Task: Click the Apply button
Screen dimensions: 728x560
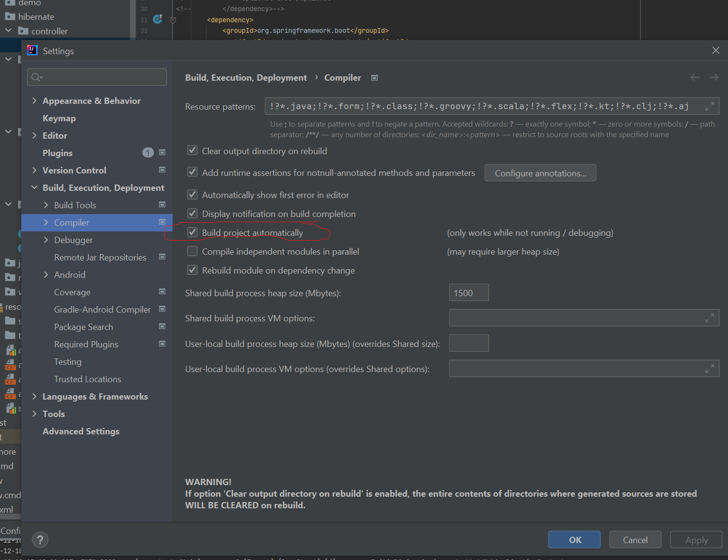Action: click(x=696, y=540)
